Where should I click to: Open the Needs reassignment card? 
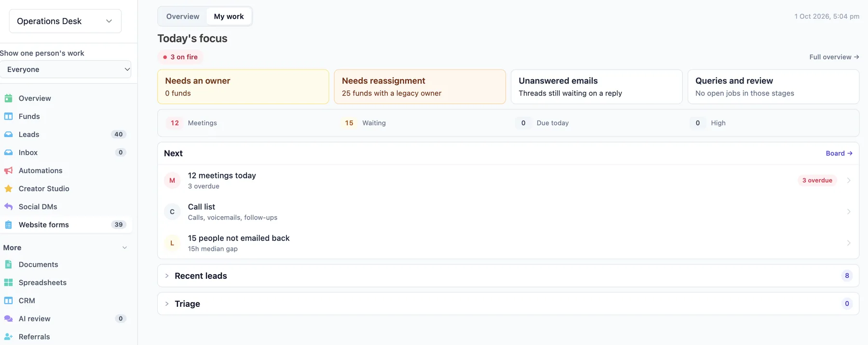420,87
